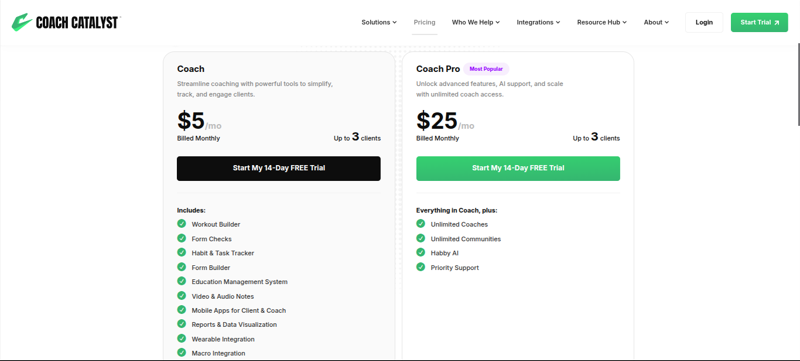Click the Priority Support text
This screenshot has height=361, width=800.
click(x=455, y=267)
